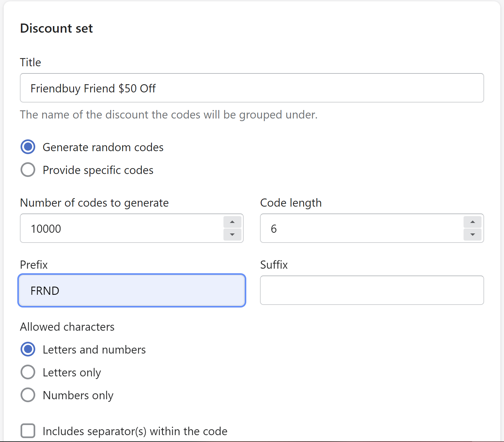Pick the Numbers only radio button
The height and width of the screenshot is (442, 504).
pos(28,395)
